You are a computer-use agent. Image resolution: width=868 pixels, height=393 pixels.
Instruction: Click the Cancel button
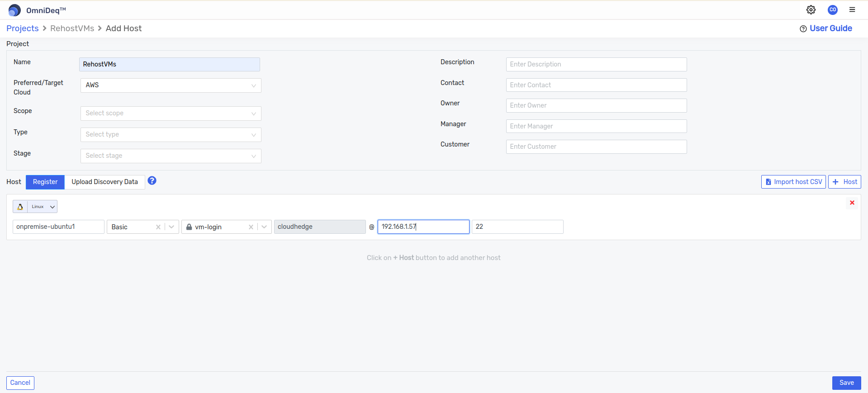[20, 383]
